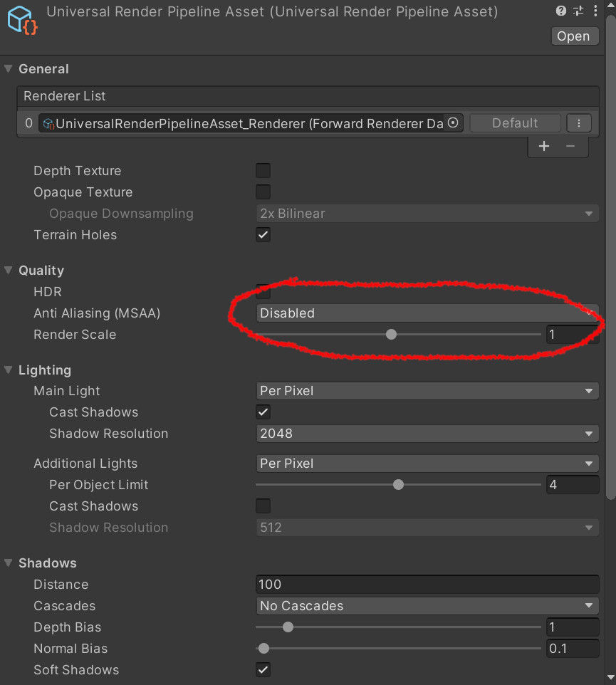
Task: Click the shadow Distance input field
Action: click(427, 584)
